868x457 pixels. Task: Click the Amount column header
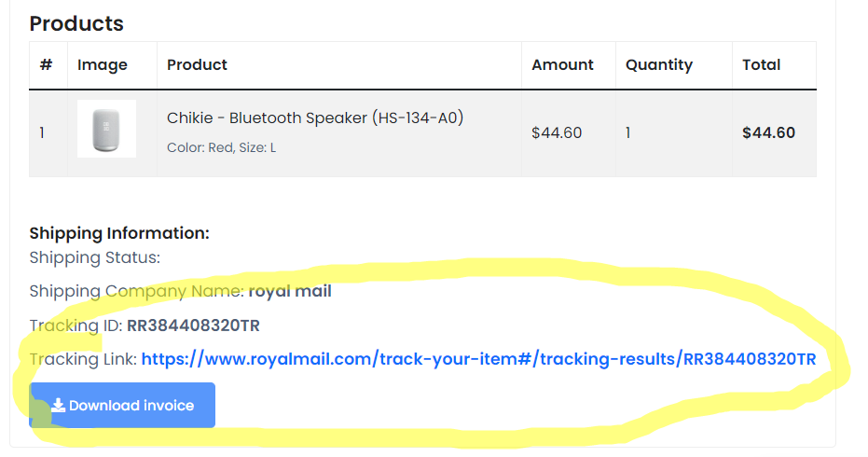562,64
